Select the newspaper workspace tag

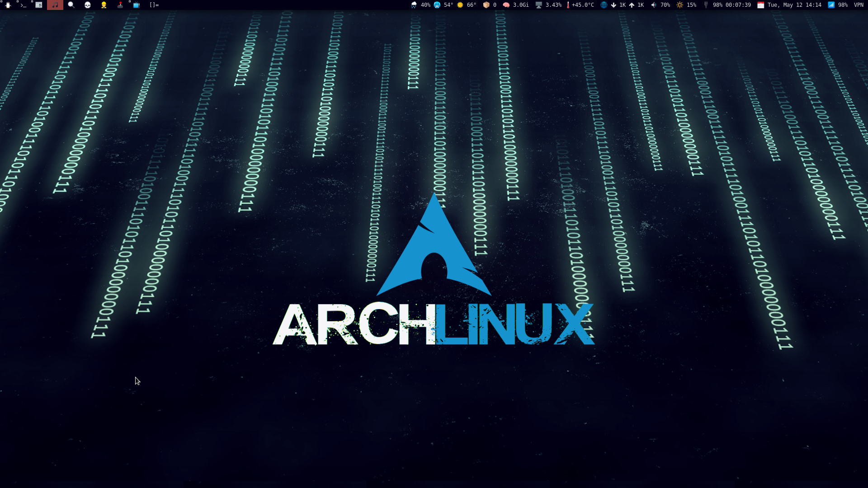tap(39, 5)
